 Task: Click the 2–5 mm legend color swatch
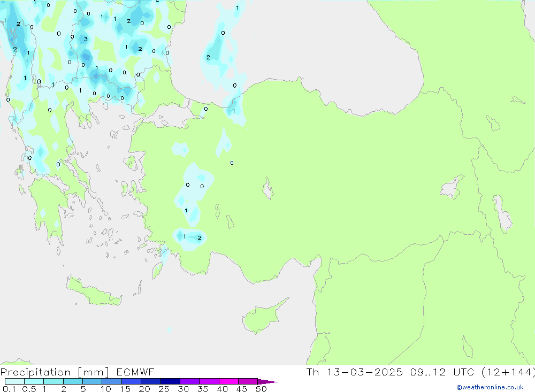[x=73, y=381]
